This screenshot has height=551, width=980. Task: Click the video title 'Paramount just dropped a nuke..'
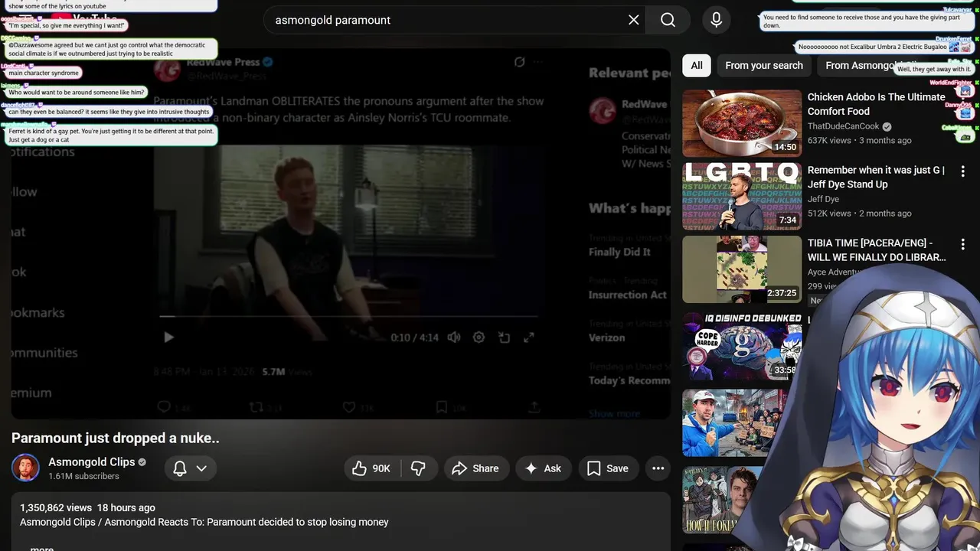coord(116,438)
